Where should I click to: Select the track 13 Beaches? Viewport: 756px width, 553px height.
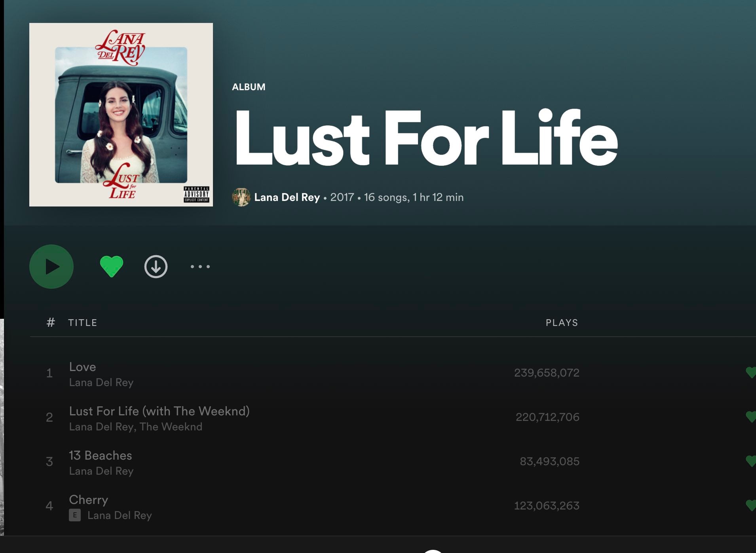(101, 456)
